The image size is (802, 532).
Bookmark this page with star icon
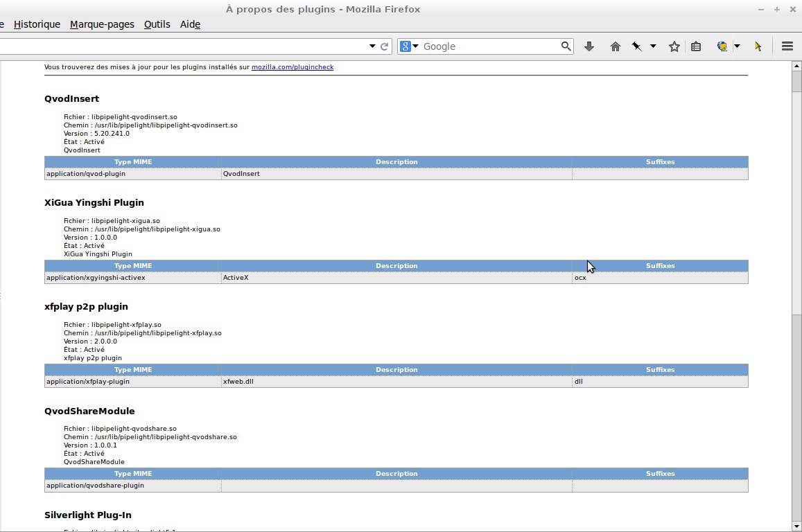(x=674, y=46)
